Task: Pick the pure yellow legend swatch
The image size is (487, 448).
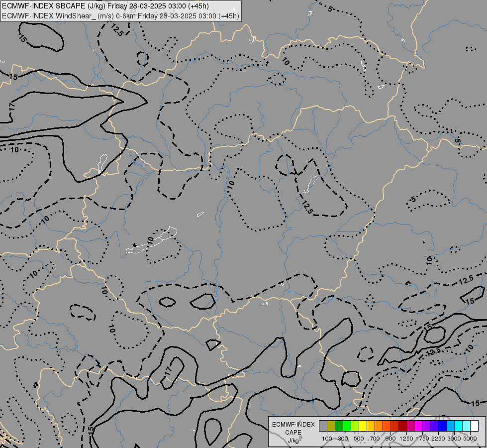Action: [x=363, y=426]
